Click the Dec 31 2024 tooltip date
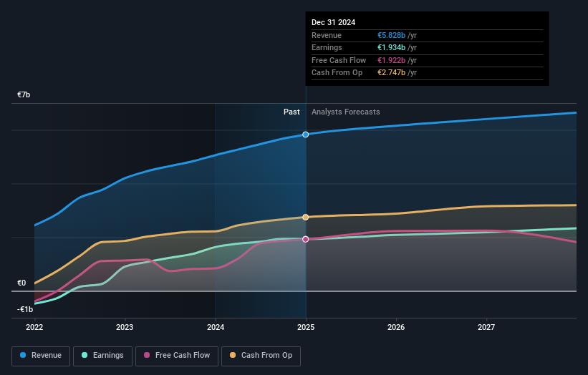 (333, 22)
